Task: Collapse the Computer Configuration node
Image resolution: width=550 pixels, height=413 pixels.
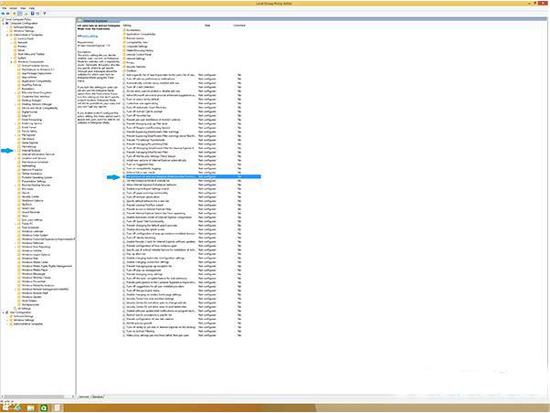Action: click(x=3, y=24)
